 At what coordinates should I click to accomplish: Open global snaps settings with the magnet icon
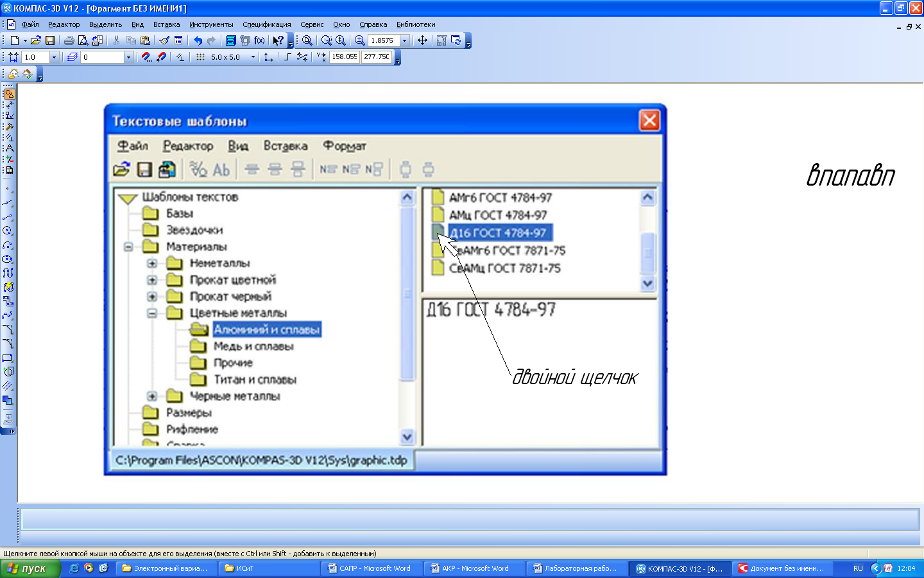click(147, 57)
